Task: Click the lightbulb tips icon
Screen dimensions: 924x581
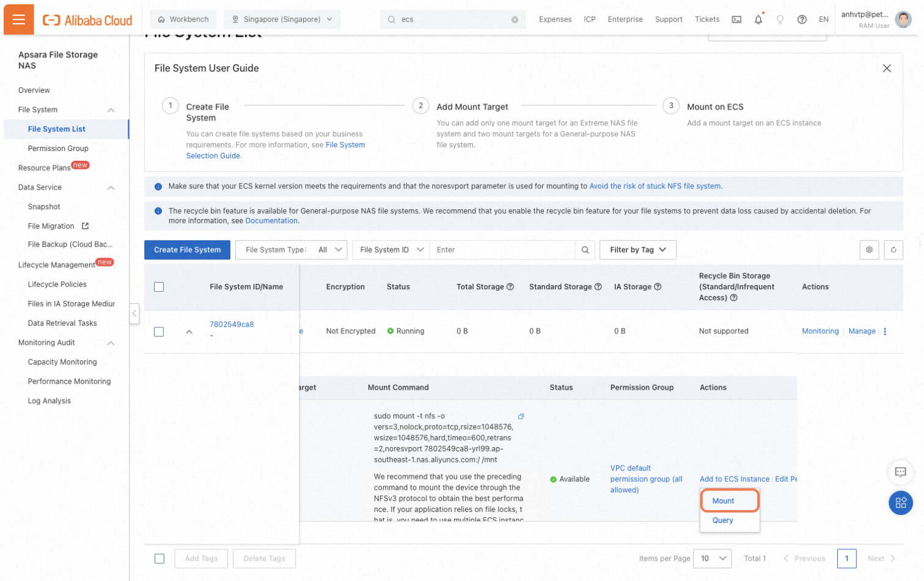Action: [780, 20]
